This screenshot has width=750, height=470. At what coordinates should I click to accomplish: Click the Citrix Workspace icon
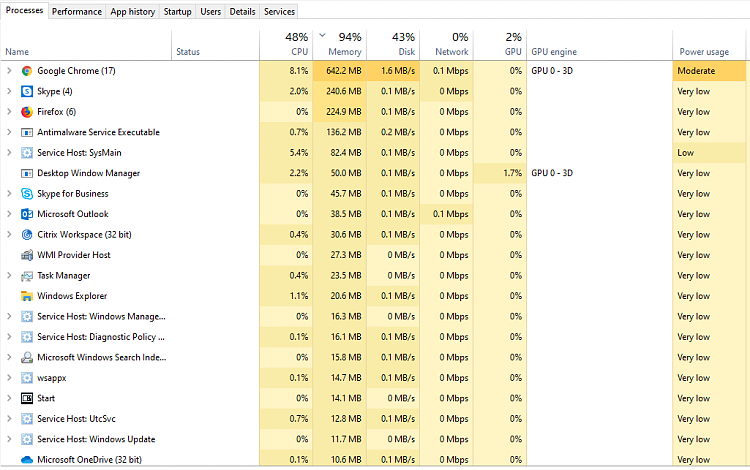pyautogui.click(x=27, y=235)
